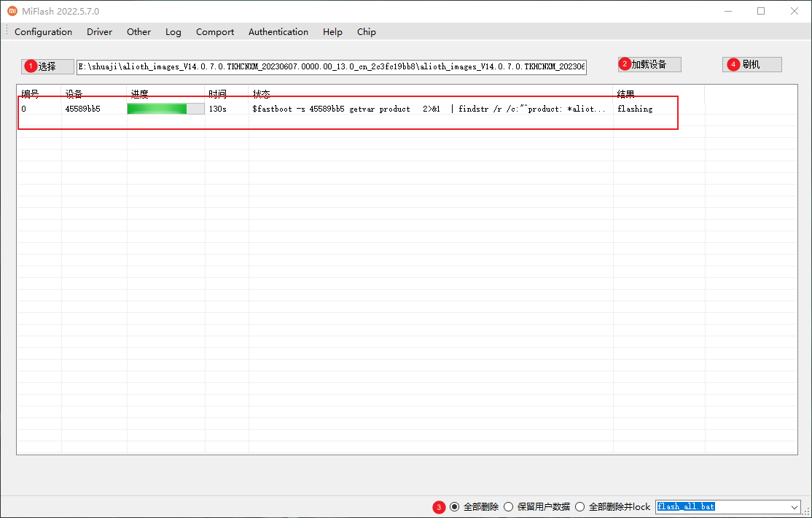812x518 pixels.
Task: Open the Authentication menu
Action: (278, 31)
